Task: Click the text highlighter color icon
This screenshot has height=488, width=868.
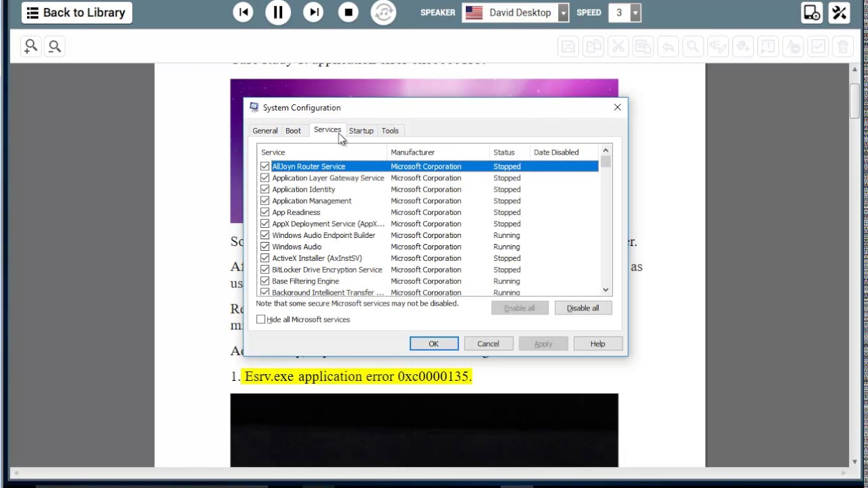Action: point(793,47)
